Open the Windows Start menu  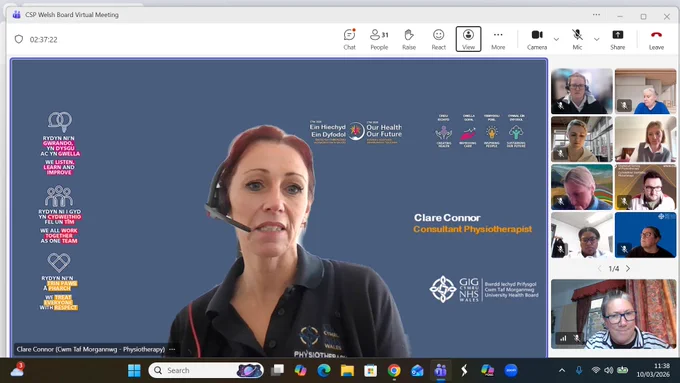pos(134,370)
